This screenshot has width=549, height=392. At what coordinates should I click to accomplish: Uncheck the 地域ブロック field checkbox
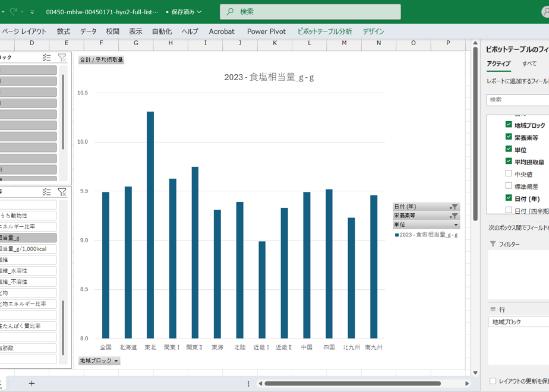point(509,124)
